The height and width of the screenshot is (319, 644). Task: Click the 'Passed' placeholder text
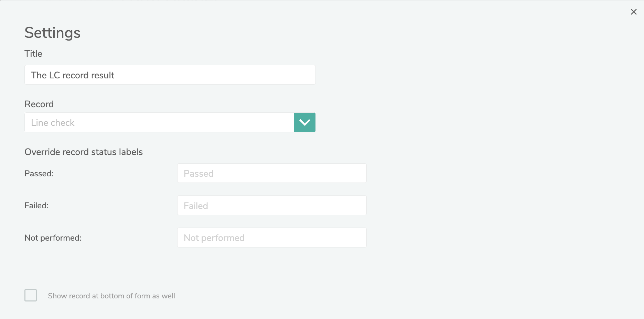[198, 174]
